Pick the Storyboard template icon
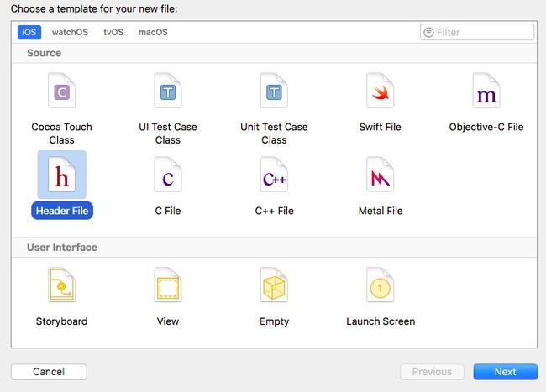 [61, 285]
